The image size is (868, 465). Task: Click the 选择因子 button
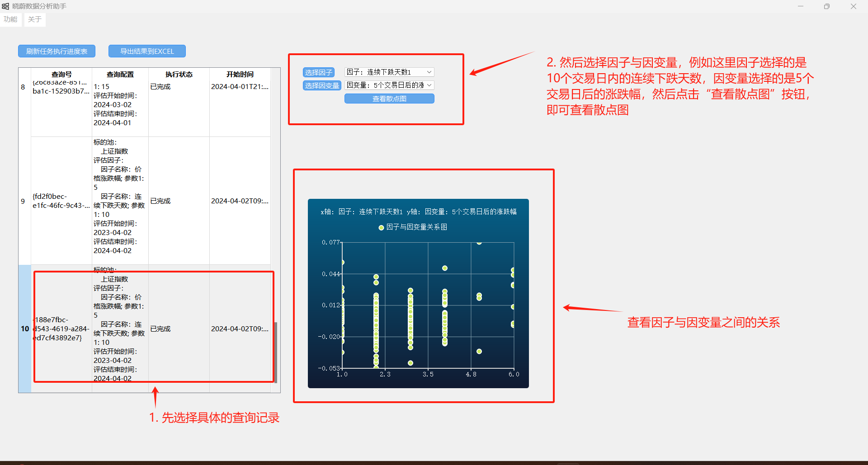(x=318, y=72)
